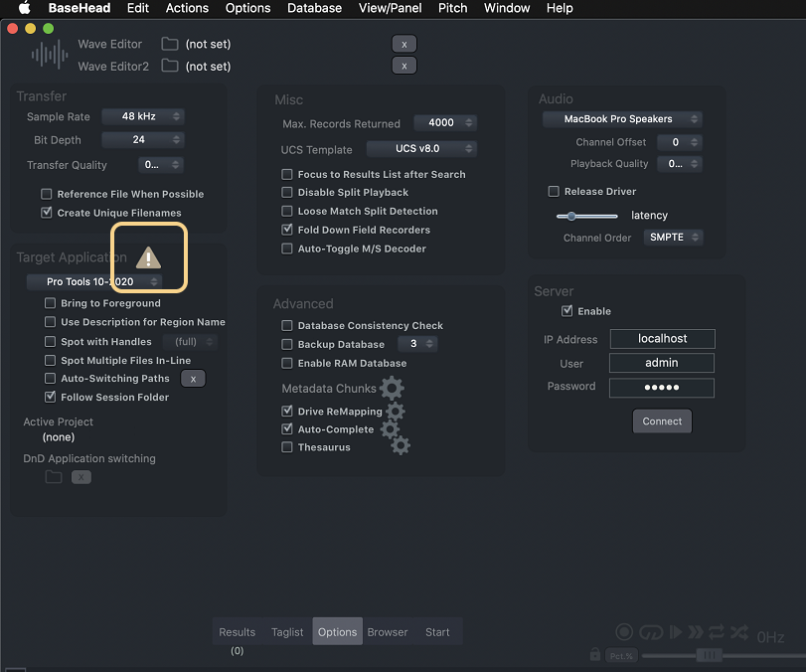Uncheck Fold Down Field Recorders

click(287, 230)
